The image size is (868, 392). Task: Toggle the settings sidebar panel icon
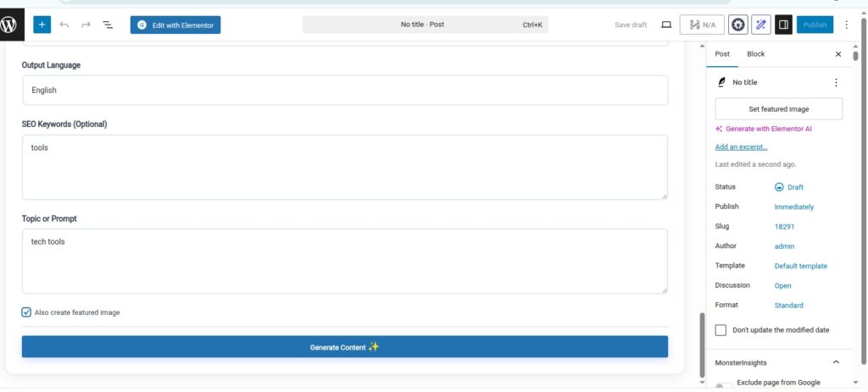[783, 25]
